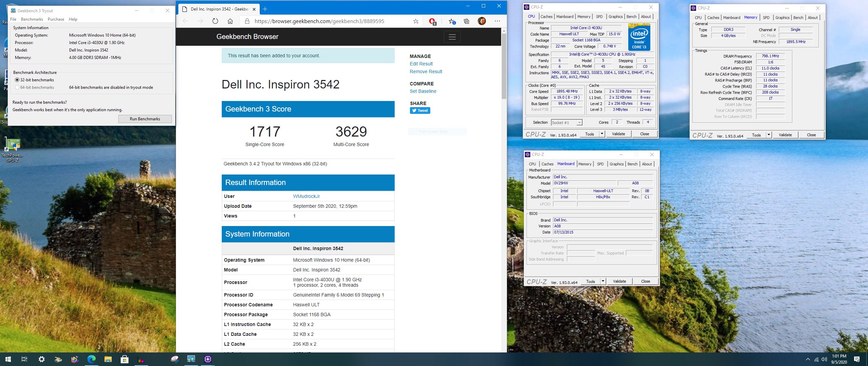Go to the browser home page
Screen dimensions: 868x366
[230, 21]
